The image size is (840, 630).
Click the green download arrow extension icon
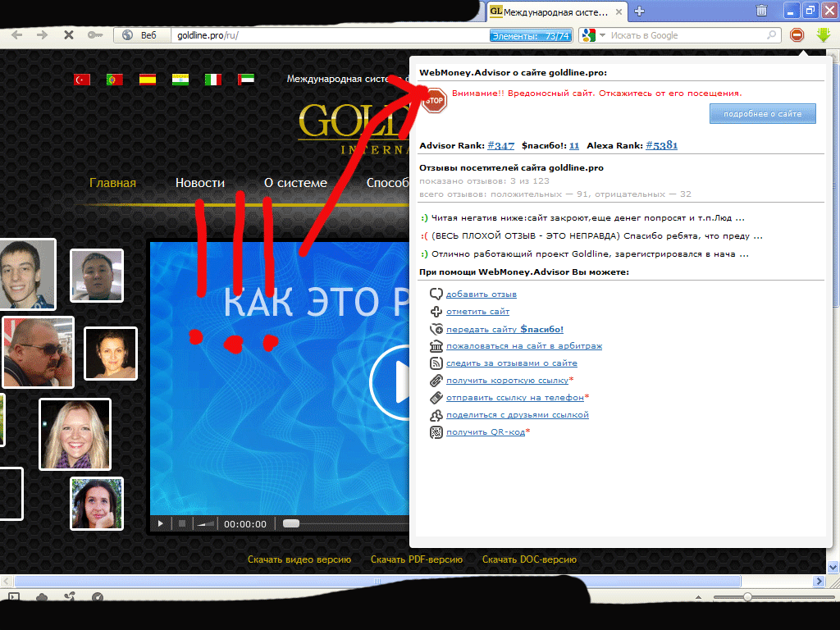point(824,35)
